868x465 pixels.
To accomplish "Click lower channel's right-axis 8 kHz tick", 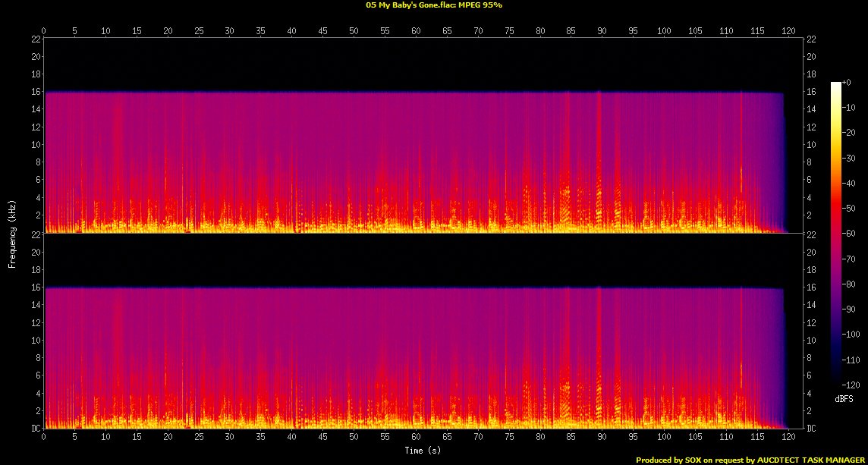I will (x=811, y=358).
